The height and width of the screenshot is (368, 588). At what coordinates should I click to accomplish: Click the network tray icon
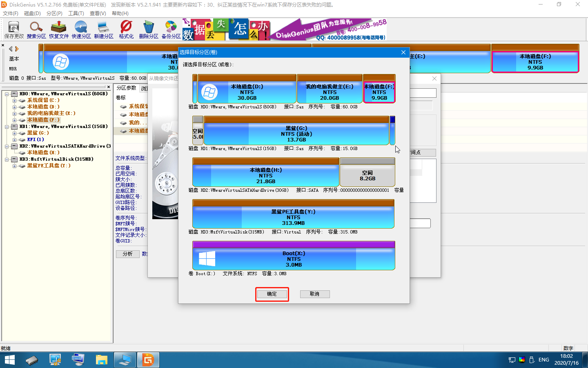(x=512, y=360)
